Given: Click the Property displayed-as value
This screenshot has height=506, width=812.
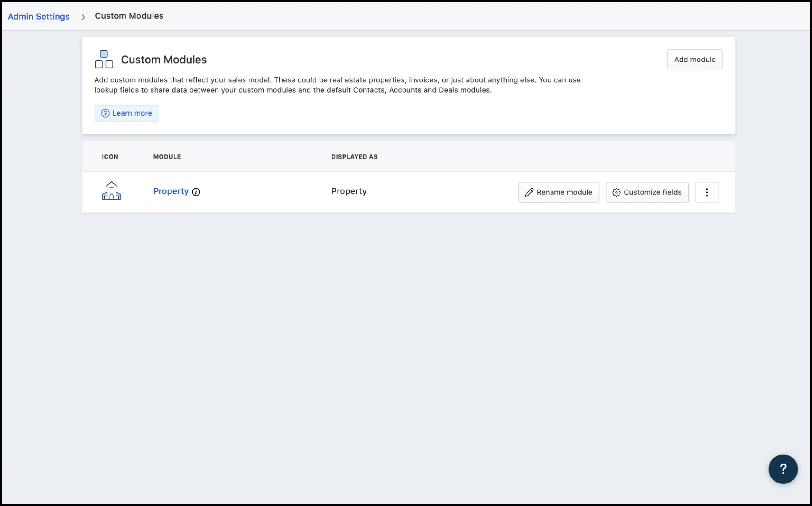Looking at the screenshot, I should coord(349,191).
